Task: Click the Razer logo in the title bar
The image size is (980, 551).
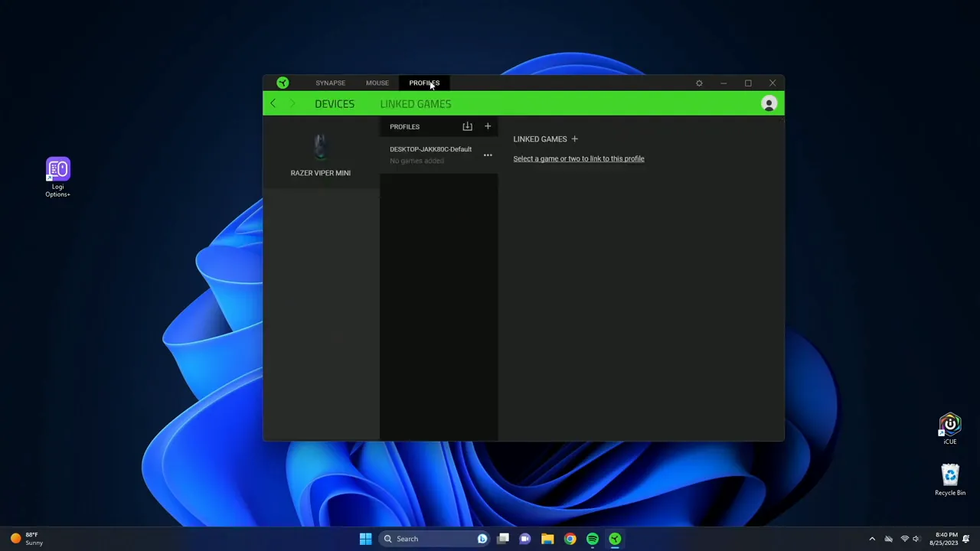Action: (x=283, y=83)
